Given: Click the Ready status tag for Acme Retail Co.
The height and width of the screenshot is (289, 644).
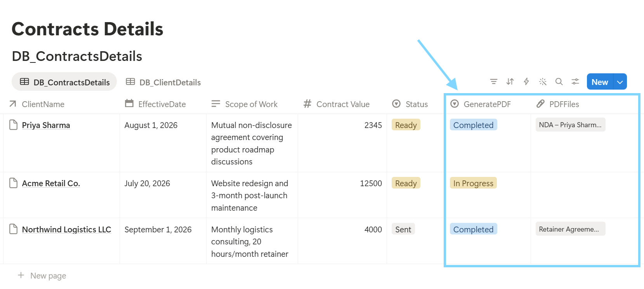Looking at the screenshot, I should click(406, 183).
